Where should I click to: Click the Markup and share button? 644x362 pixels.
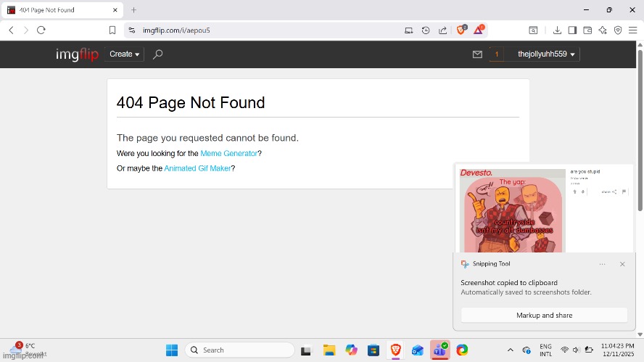point(544,316)
